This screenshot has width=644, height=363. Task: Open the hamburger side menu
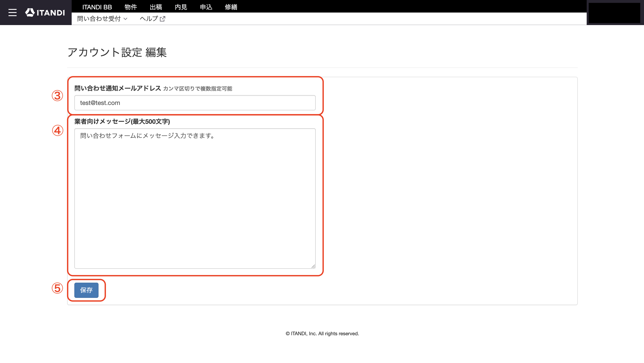point(12,13)
